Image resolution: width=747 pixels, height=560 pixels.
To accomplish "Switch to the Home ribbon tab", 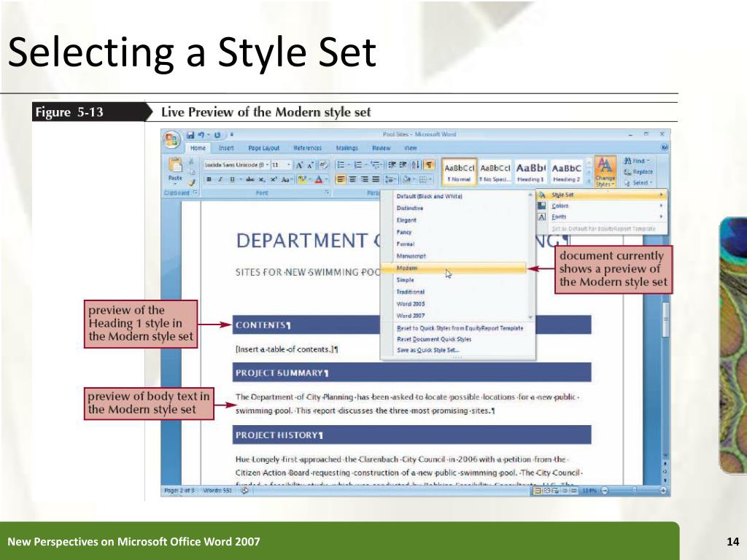I will tap(198, 148).
